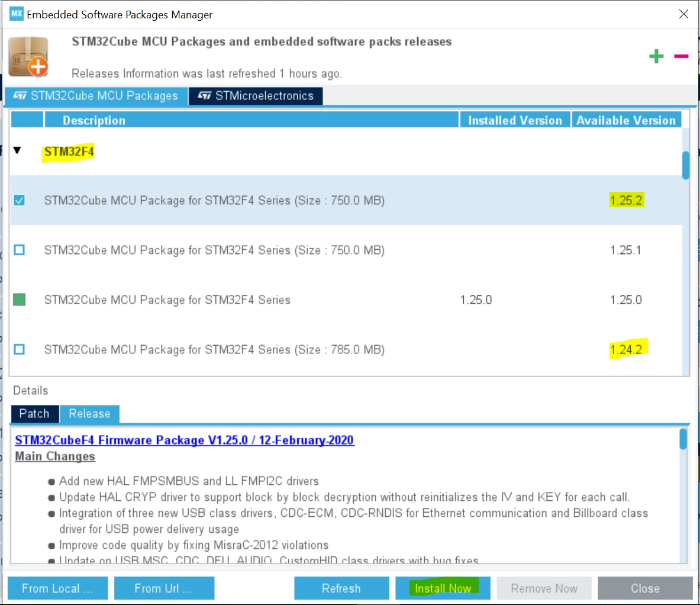Click the From Local ... button
This screenshot has height=605, width=700.
click(x=57, y=588)
